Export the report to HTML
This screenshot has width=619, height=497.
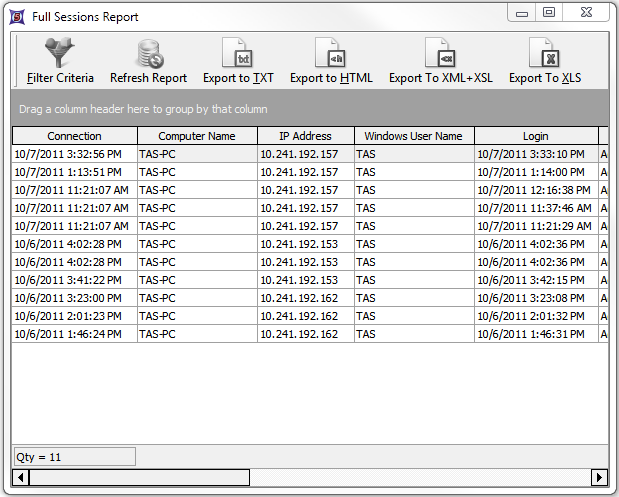pos(331,52)
